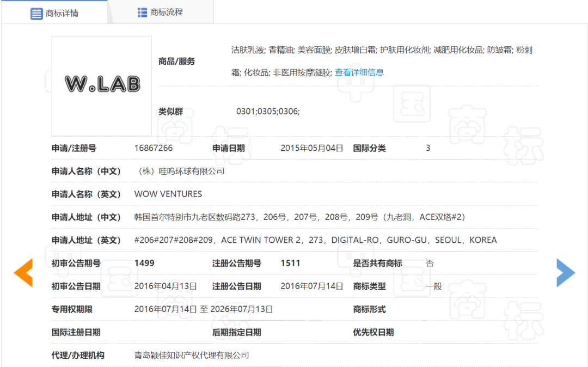Click similar group value 0301;0305;0306;
Image resolution: width=588 pixels, height=367 pixels.
point(268,111)
